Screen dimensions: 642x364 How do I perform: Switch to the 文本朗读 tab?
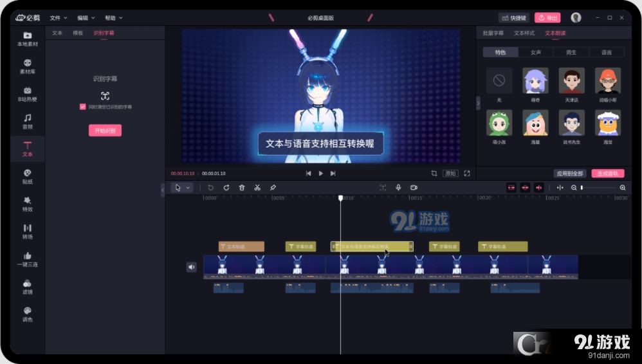click(555, 33)
